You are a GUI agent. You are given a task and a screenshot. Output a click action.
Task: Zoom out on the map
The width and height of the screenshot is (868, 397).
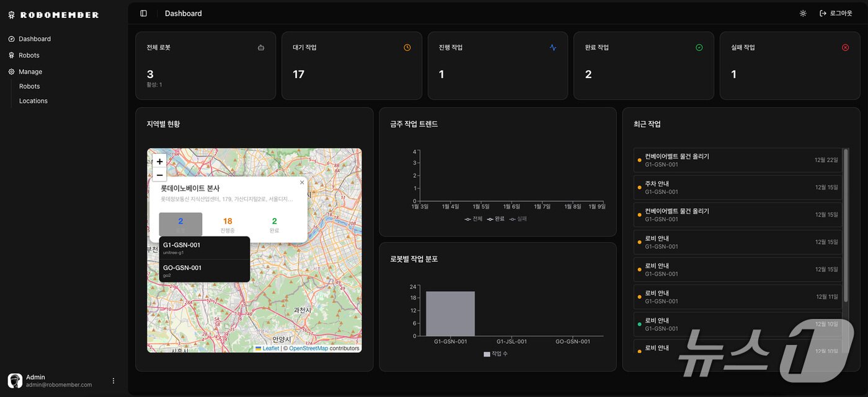pos(159,175)
